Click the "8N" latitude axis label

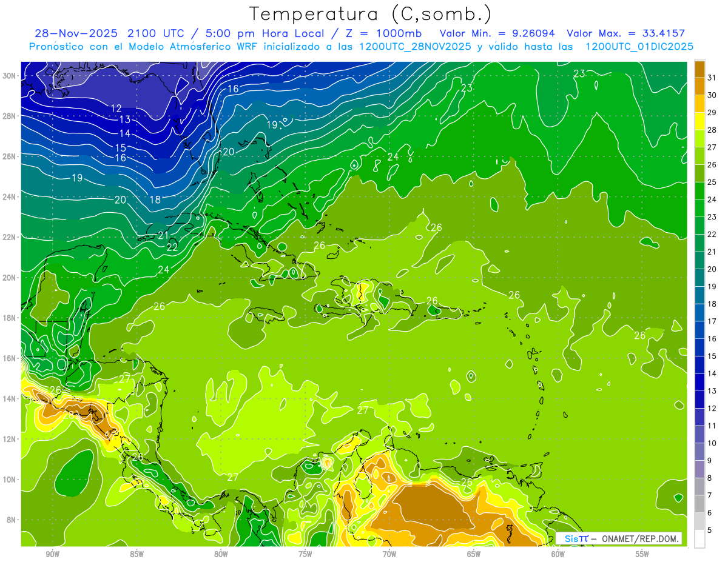12,520
